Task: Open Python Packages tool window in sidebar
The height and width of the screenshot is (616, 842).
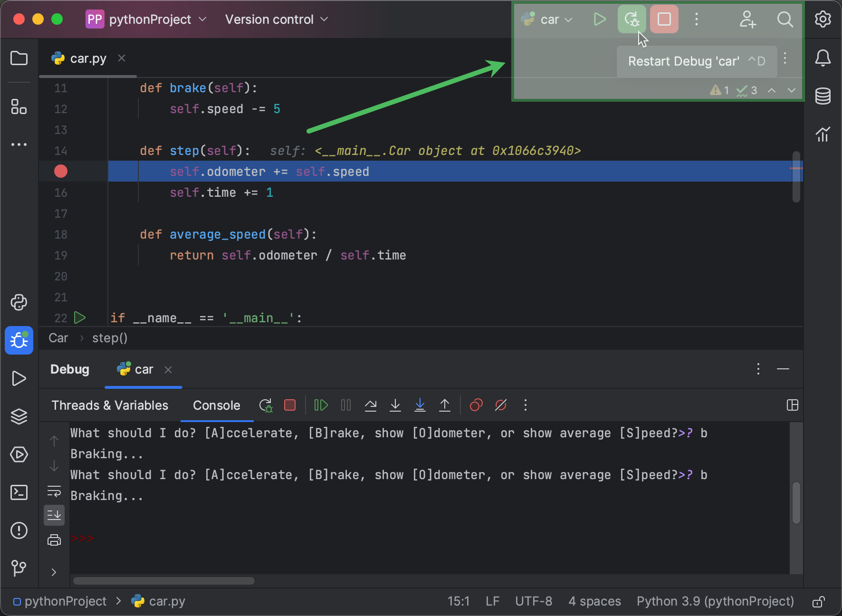Action: (x=19, y=416)
